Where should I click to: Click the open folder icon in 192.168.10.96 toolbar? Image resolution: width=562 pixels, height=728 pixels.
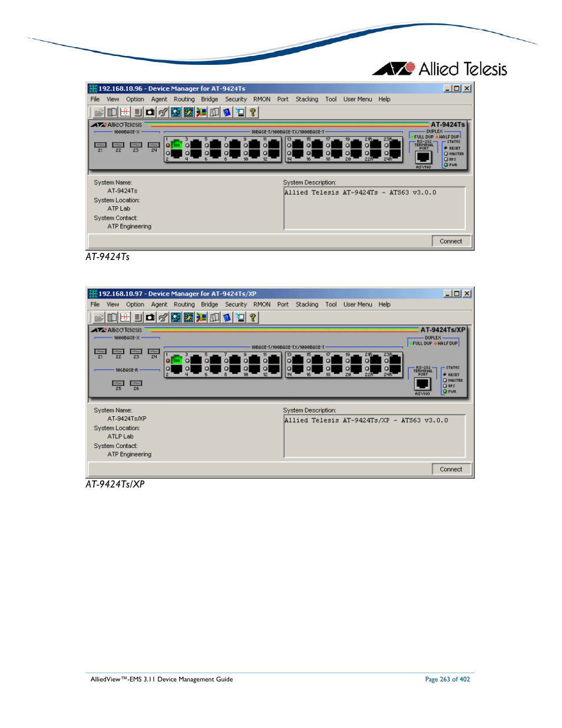[99, 112]
